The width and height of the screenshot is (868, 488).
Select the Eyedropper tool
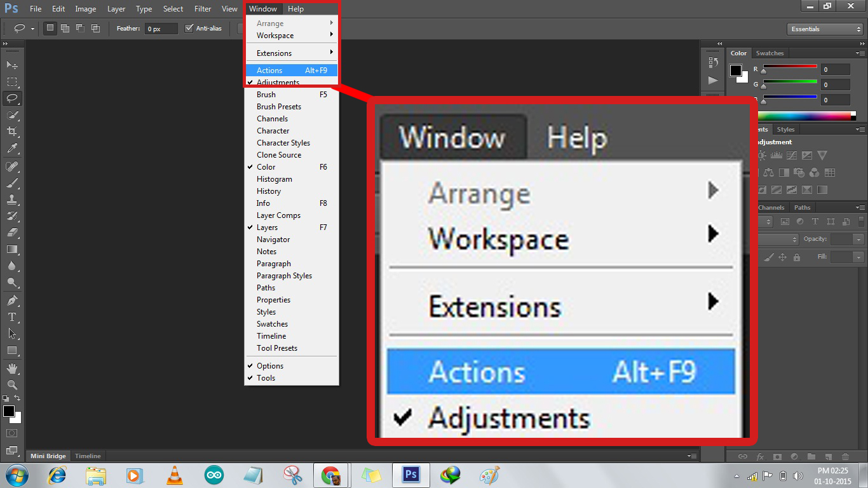coord(12,149)
